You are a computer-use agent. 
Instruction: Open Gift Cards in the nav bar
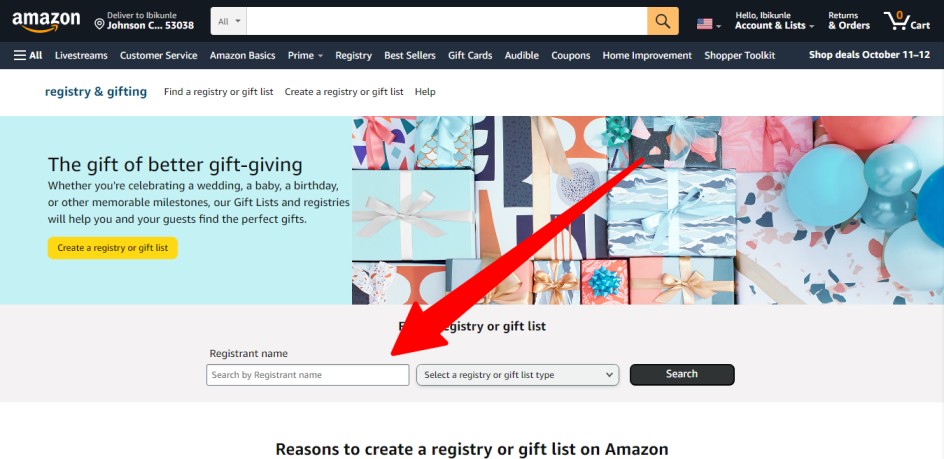[470, 55]
